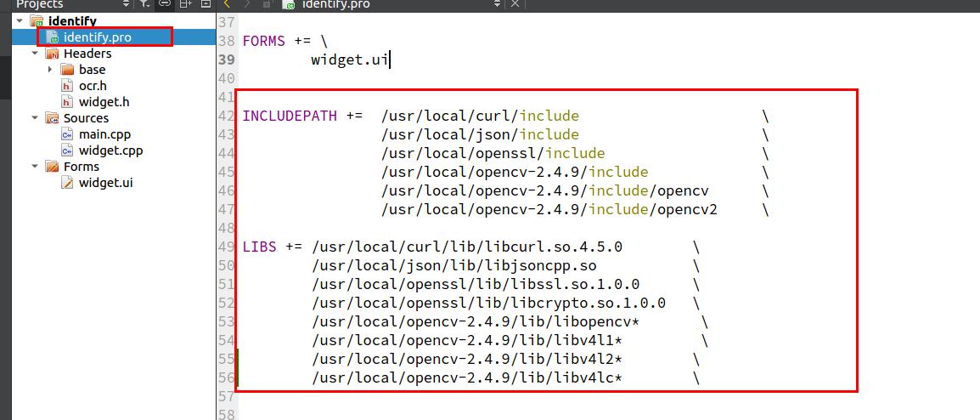This screenshot has height=420, width=980.
Task: Select the base folder in Headers
Action: point(91,70)
